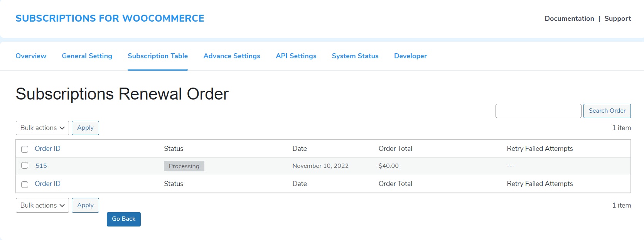The image size is (644, 240).
Task: Expand the top Bulk actions dropdown
Action: tap(42, 128)
